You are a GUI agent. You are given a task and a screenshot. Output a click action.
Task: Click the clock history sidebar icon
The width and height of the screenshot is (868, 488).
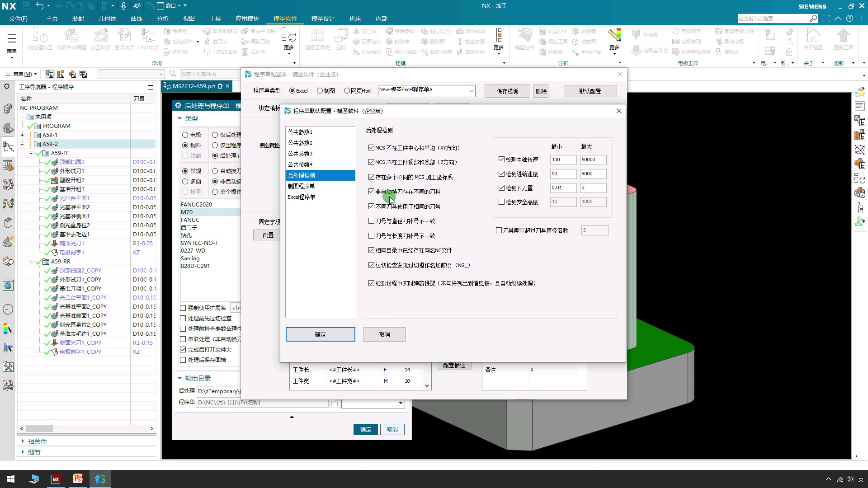(x=8, y=310)
